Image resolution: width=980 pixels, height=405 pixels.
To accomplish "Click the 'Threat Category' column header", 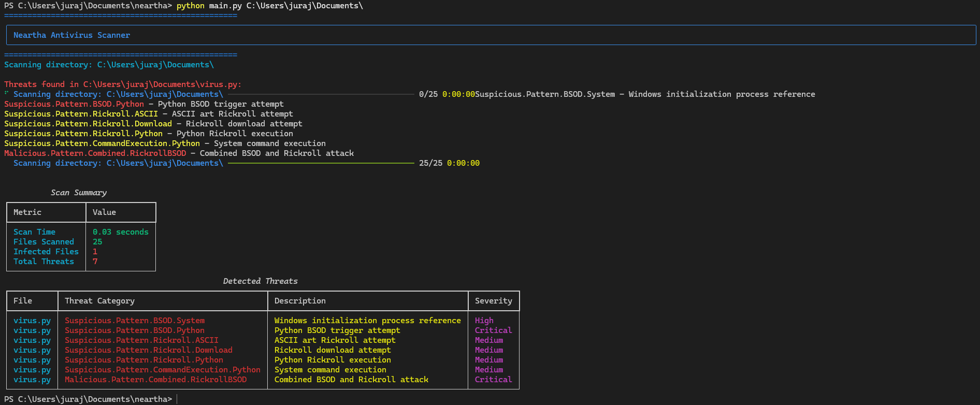I will click(x=99, y=301).
